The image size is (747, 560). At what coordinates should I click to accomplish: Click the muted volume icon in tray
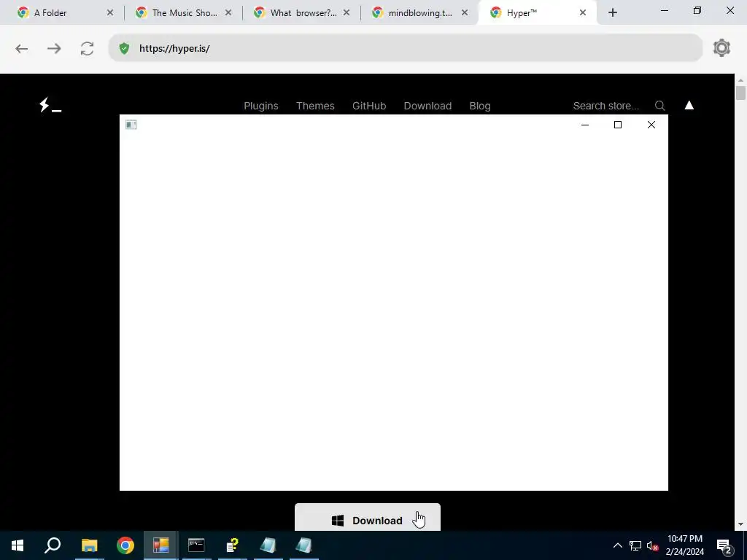point(652,545)
